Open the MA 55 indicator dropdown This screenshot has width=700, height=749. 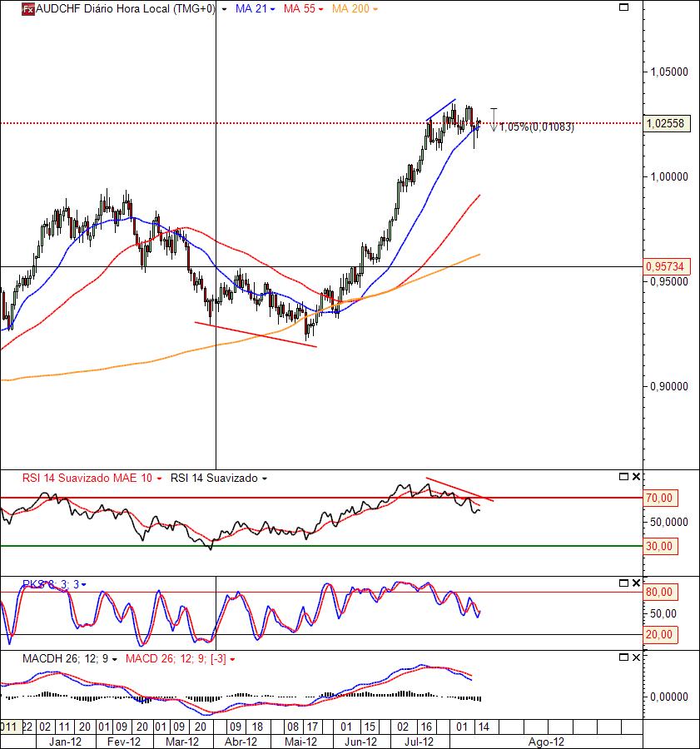(x=320, y=9)
